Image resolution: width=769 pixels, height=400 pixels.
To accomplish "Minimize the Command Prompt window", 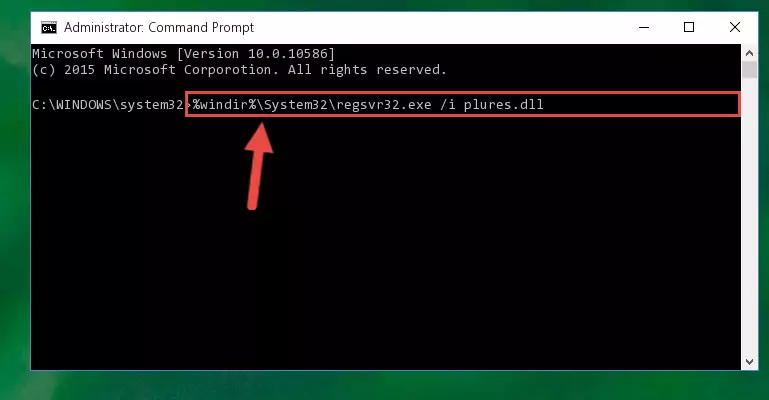I will pyautogui.click(x=644, y=27).
